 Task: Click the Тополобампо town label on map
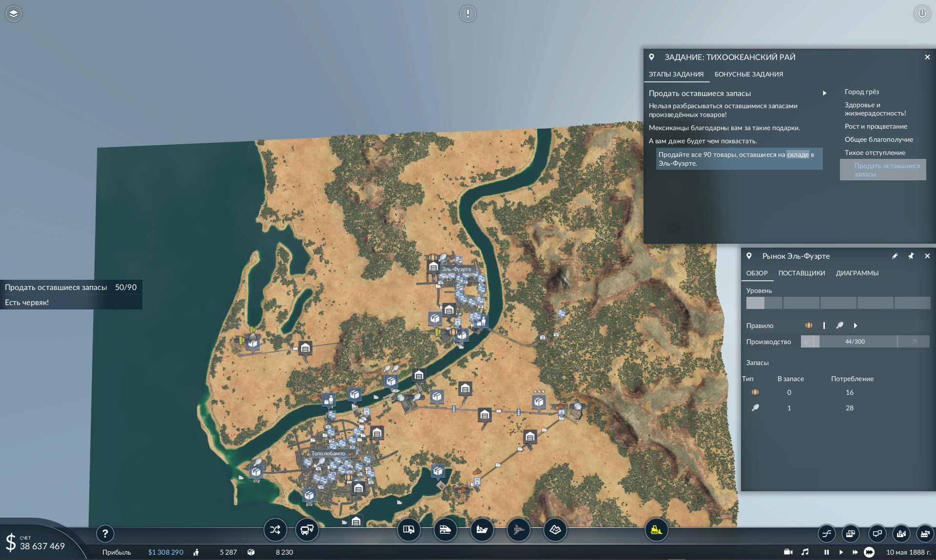tap(328, 453)
